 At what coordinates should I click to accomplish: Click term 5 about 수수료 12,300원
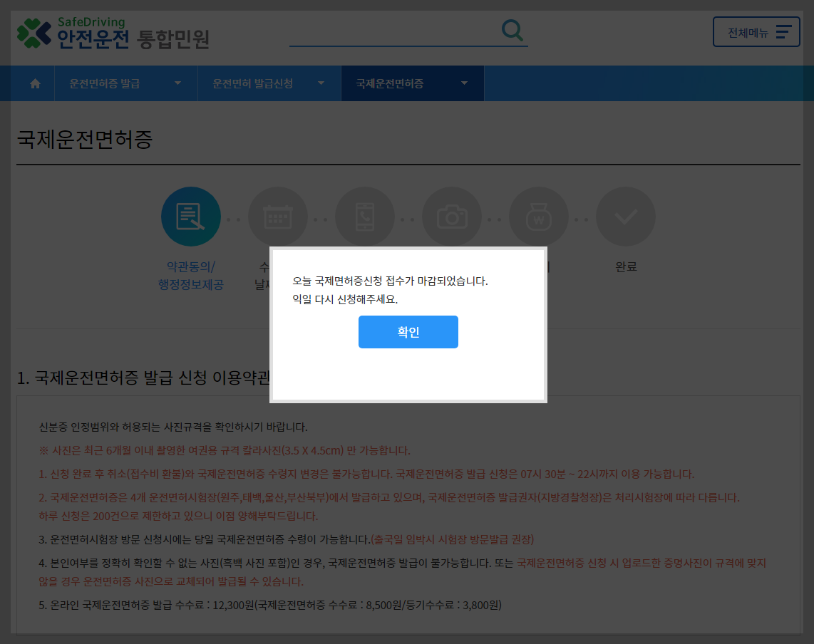[270, 605]
